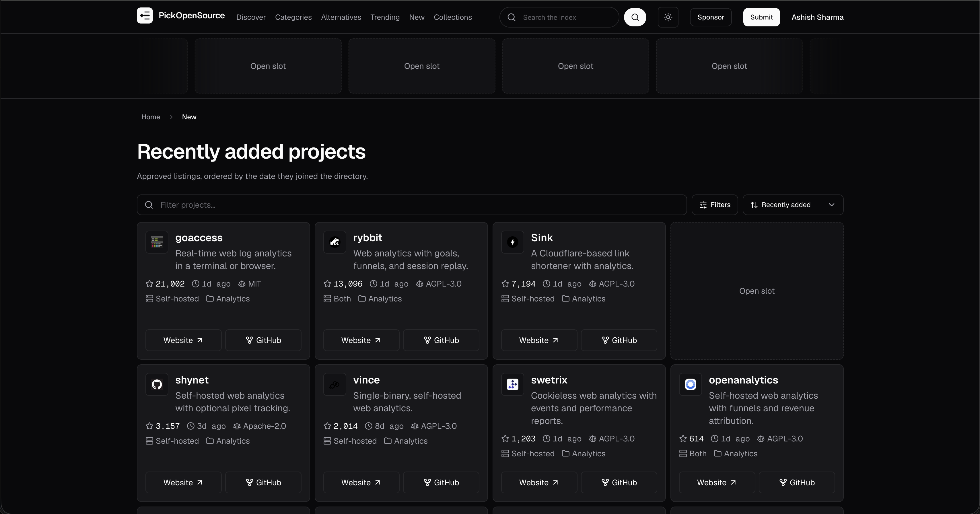Click the Sink GitHub button
Image resolution: width=980 pixels, height=514 pixels.
(x=619, y=340)
